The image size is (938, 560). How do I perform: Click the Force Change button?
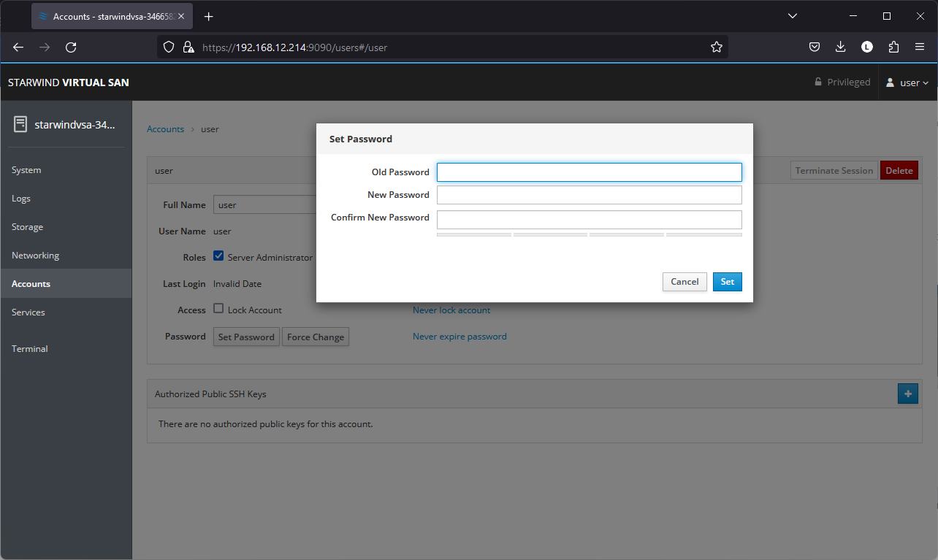316,337
